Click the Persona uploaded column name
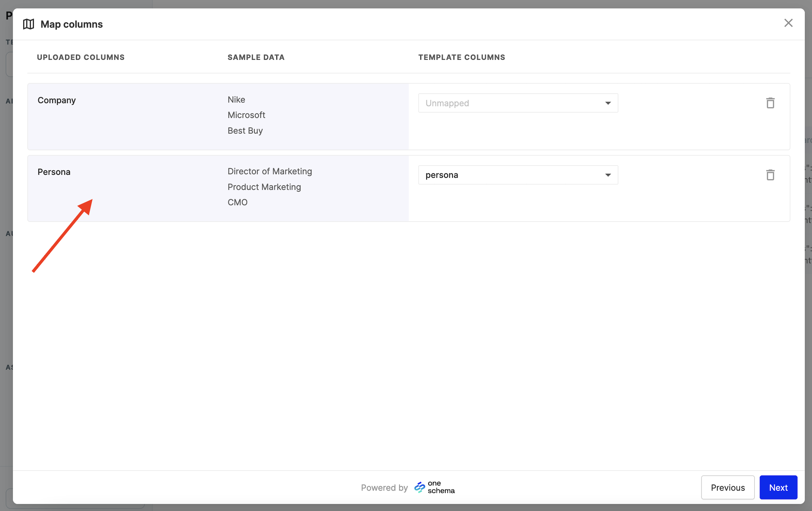812x511 pixels. click(54, 172)
